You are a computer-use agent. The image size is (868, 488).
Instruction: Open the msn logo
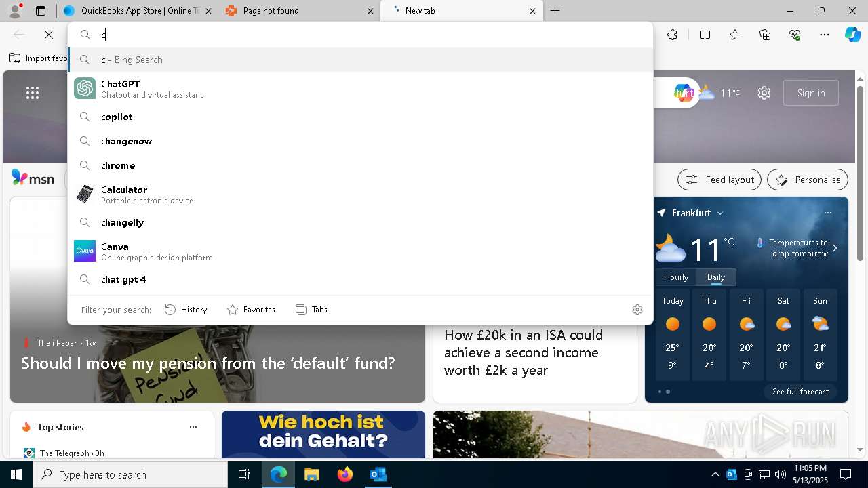(33, 178)
